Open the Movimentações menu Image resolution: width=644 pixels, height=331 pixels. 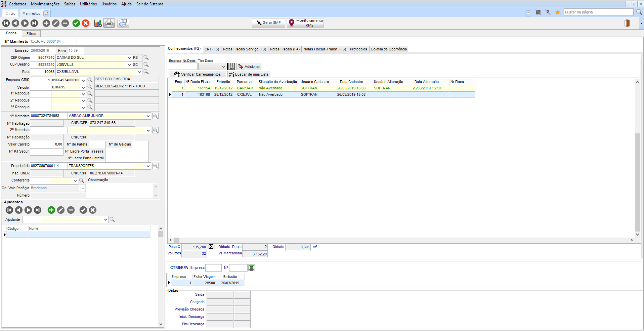45,4
